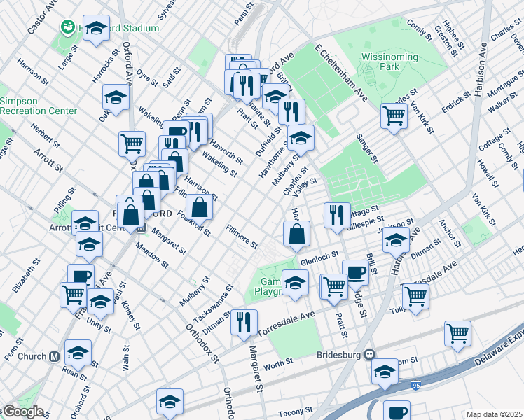Click the school marker above Unity St
Image resolution: width=524 pixels, height=420 pixels.
coord(101,303)
